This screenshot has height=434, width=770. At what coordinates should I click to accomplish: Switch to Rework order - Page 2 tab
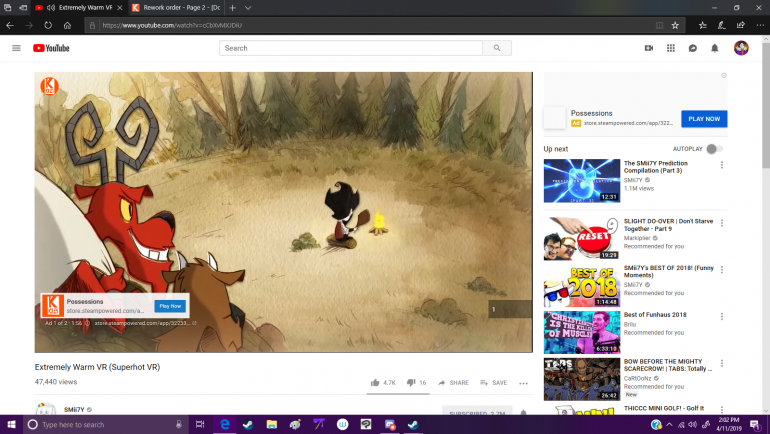coord(176,7)
